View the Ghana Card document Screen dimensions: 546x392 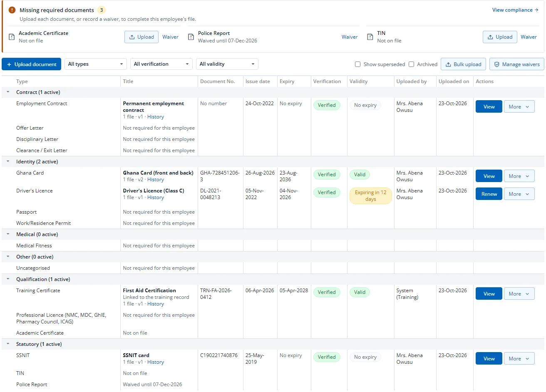click(x=489, y=176)
